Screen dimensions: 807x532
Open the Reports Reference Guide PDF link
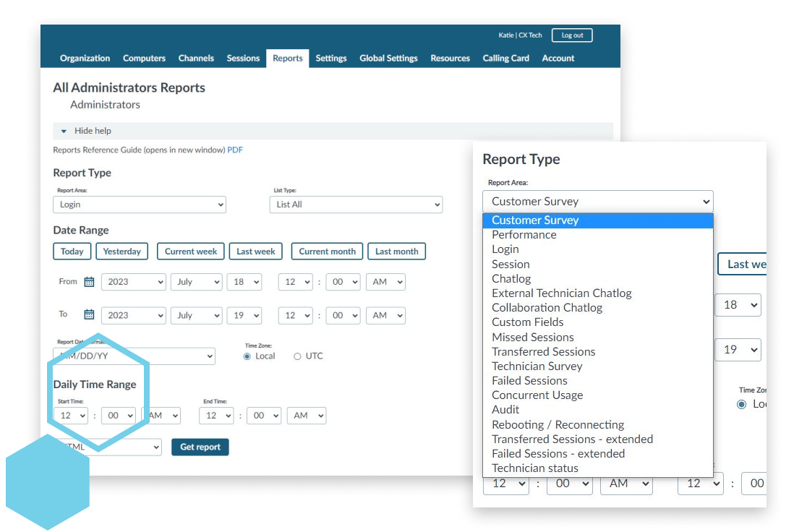coord(235,150)
